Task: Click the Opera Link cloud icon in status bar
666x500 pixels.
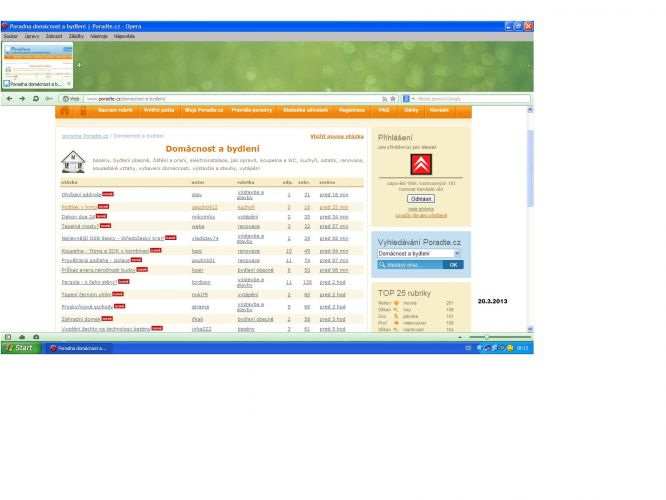Action: [x=22, y=337]
